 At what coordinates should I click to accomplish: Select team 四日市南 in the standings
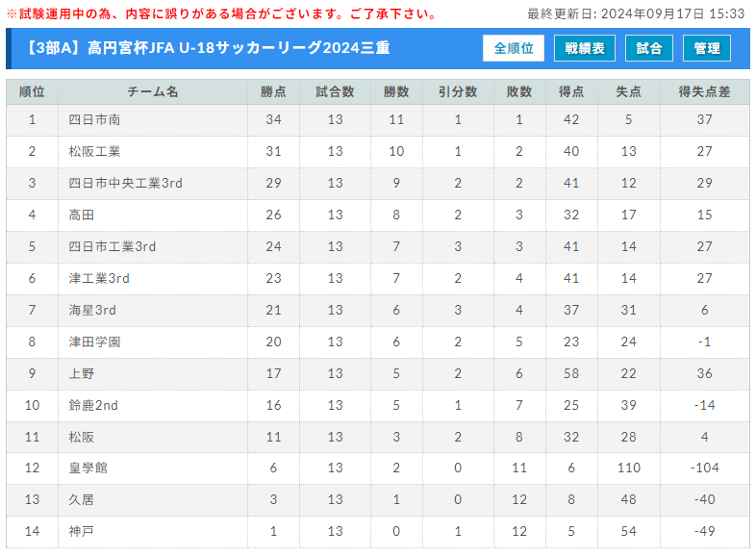pos(94,119)
